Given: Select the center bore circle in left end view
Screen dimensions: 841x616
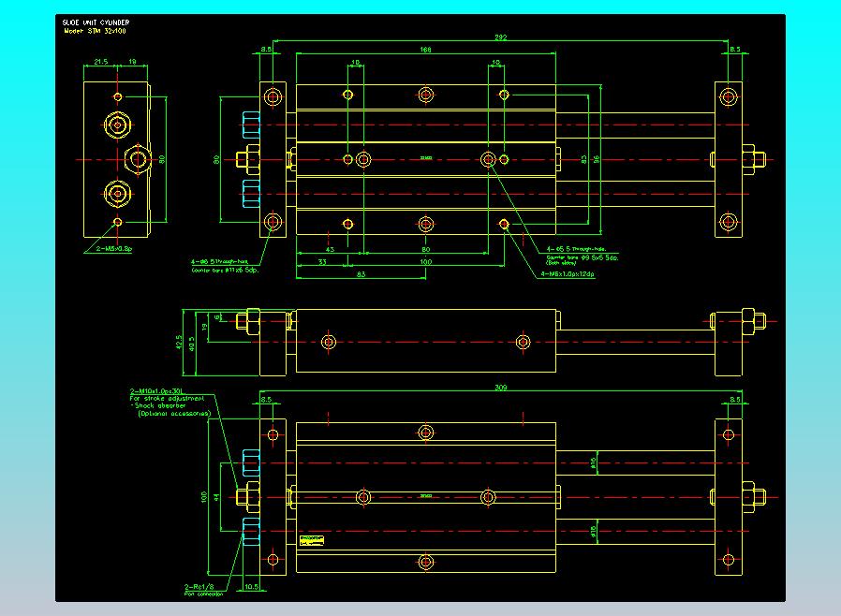Looking at the screenshot, I should (136, 157).
